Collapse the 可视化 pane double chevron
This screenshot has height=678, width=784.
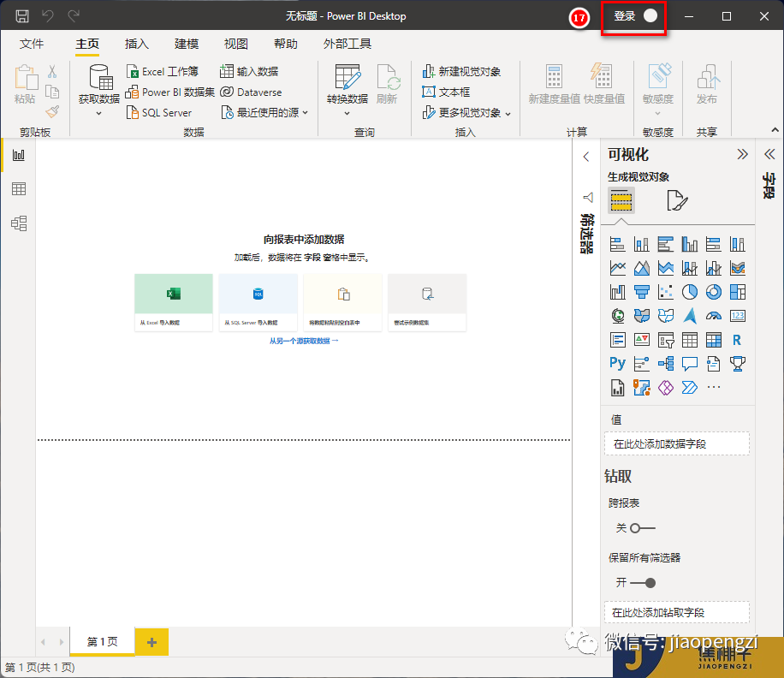(x=743, y=154)
